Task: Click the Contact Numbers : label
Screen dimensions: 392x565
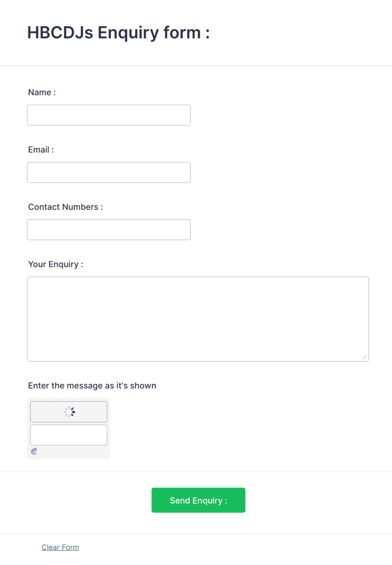Action: [x=65, y=207]
